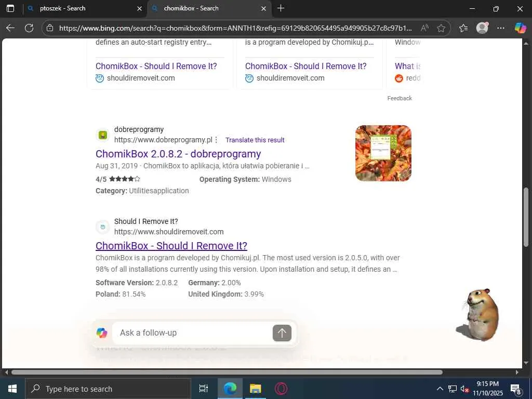The height and width of the screenshot is (399, 532).
Task: Open the browser profile avatar
Action: click(482, 28)
